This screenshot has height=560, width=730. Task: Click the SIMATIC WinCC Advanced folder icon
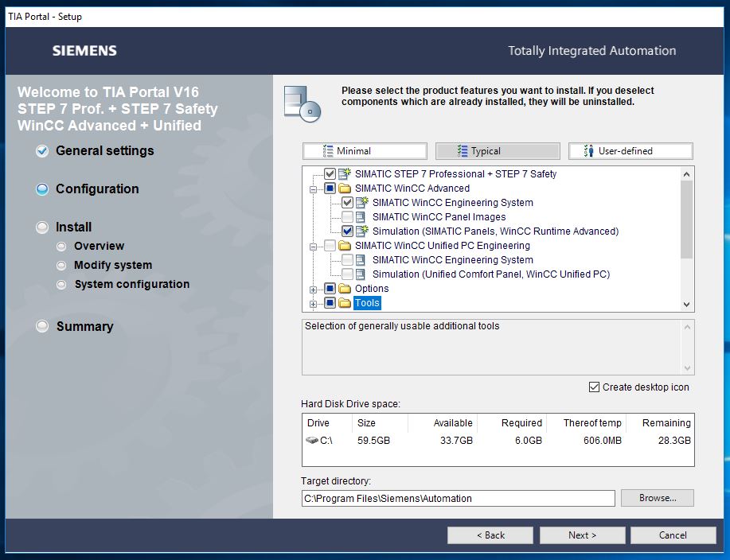tap(345, 189)
